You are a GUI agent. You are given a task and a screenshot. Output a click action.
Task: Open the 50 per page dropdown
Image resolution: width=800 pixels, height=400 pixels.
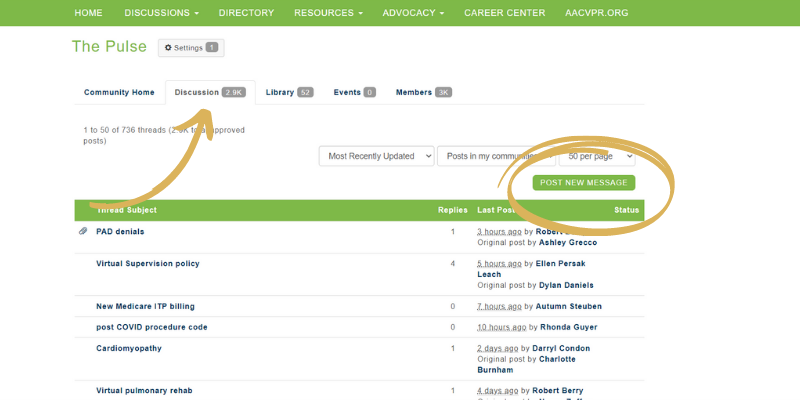tap(597, 156)
